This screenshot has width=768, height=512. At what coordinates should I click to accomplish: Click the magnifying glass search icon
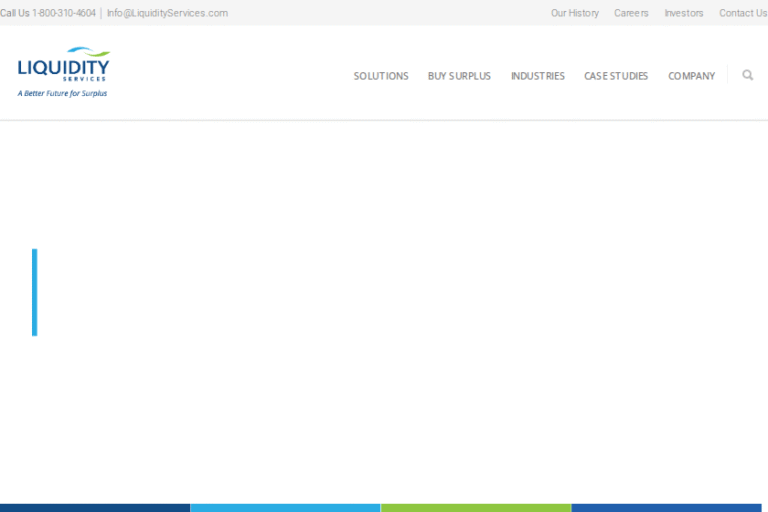click(747, 75)
